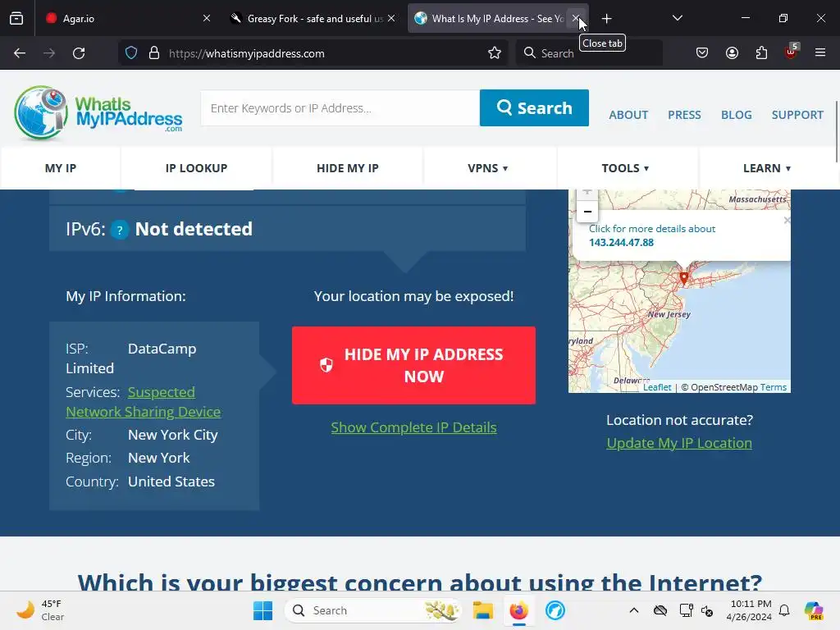Expand the TOOLS dropdown menu
This screenshot has width=840, height=630.
coord(624,168)
